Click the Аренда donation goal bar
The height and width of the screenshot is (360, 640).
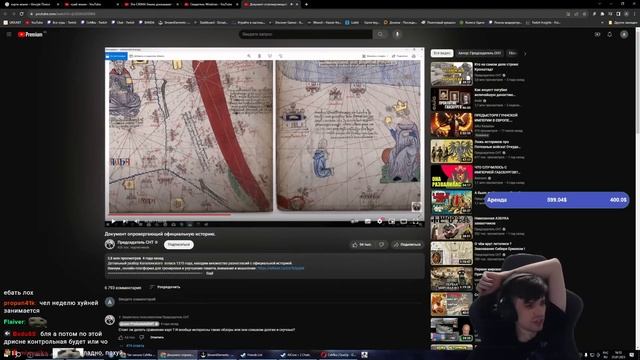(556, 200)
